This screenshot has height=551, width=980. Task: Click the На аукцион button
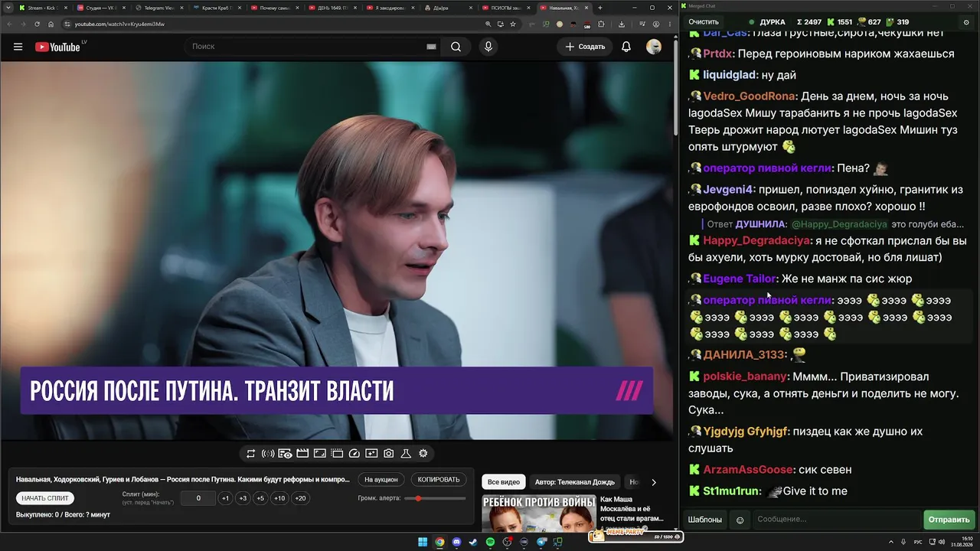tap(381, 480)
